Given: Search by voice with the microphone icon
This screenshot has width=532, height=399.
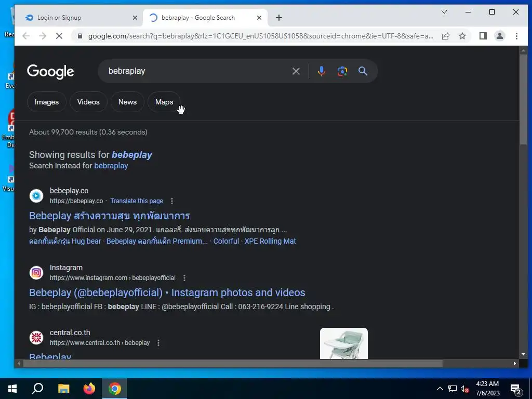Looking at the screenshot, I should point(321,71).
